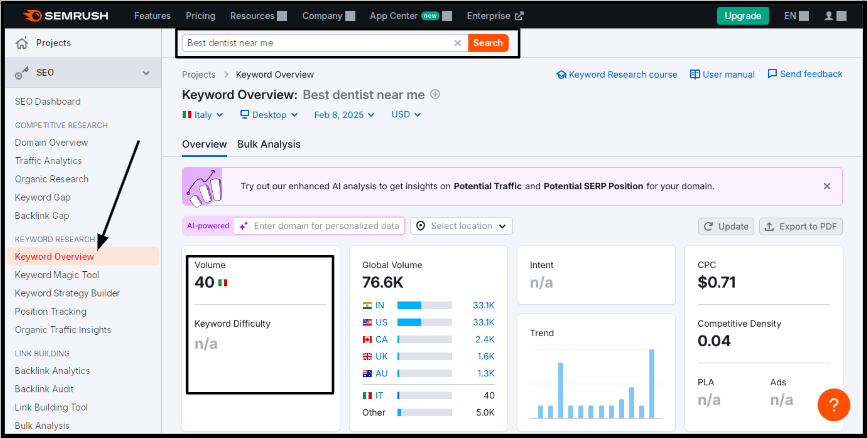867x438 pixels.
Task: Open Traffic Analytics in sidebar
Action: [48, 161]
